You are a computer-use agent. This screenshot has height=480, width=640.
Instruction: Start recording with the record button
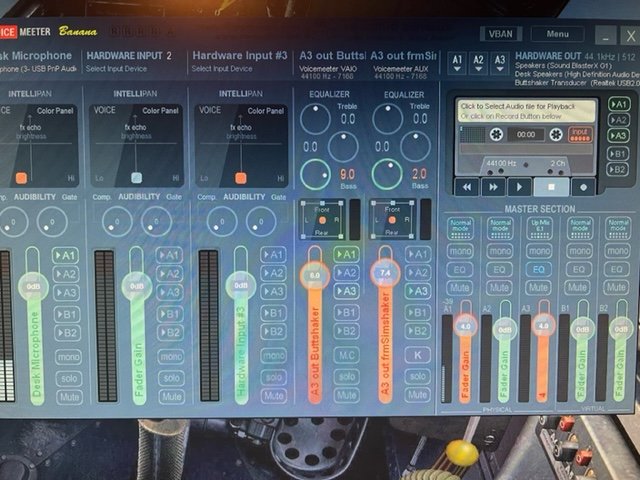(583, 187)
